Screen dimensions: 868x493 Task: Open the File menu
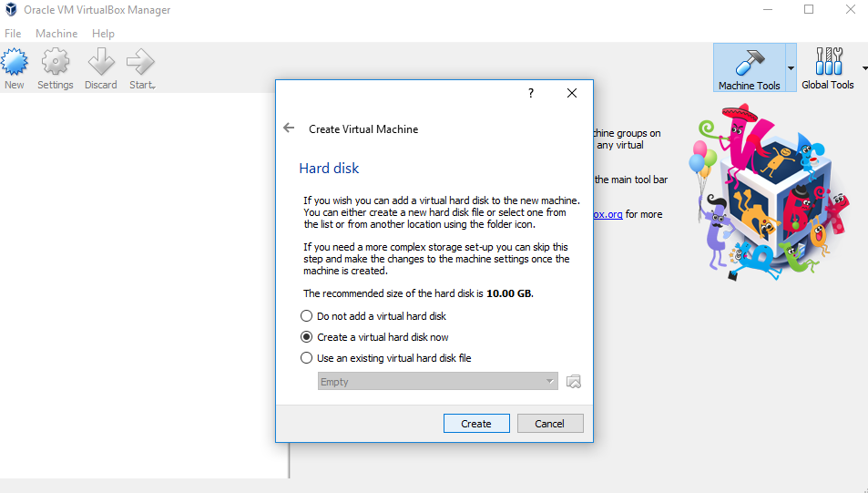pyautogui.click(x=13, y=33)
